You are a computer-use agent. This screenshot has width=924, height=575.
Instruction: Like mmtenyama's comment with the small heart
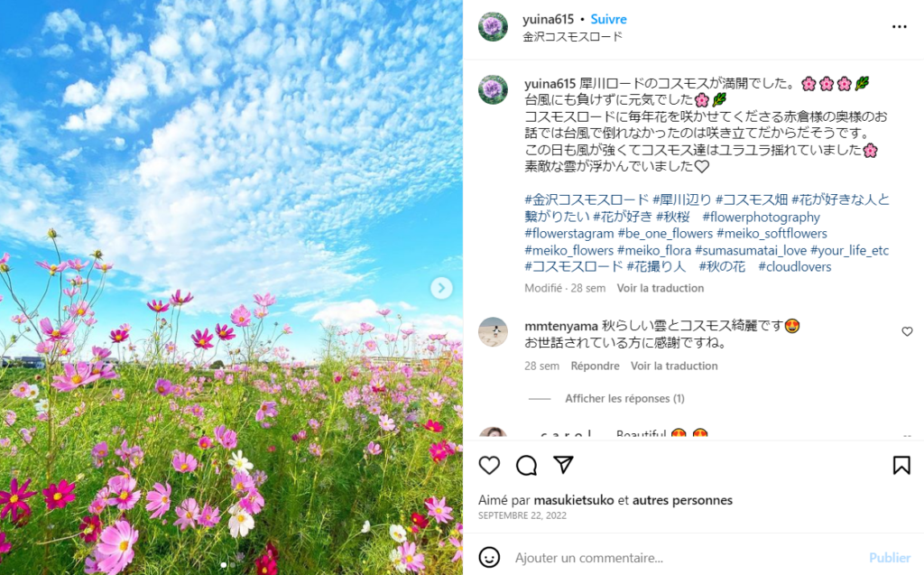click(x=907, y=331)
